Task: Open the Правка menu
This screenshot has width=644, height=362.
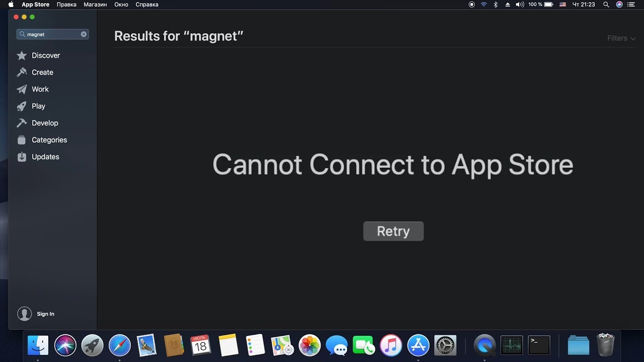Action: click(66, 5)
